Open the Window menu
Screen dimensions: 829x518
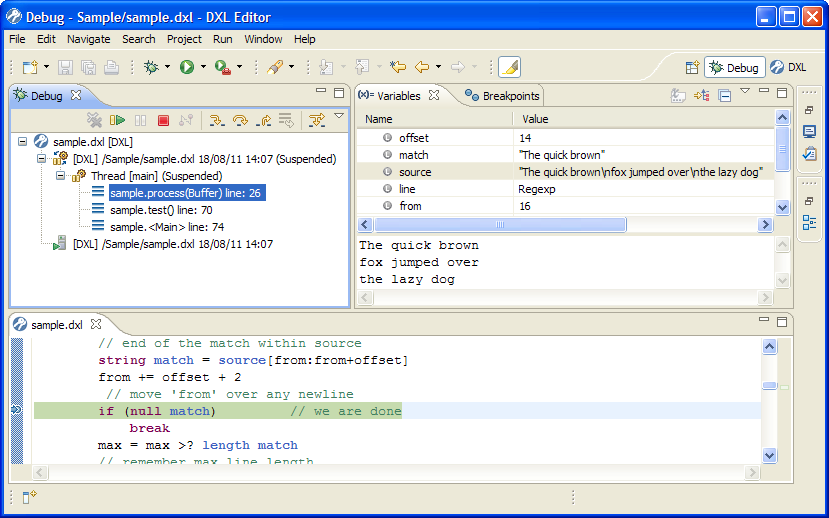(x=263, y=39)
